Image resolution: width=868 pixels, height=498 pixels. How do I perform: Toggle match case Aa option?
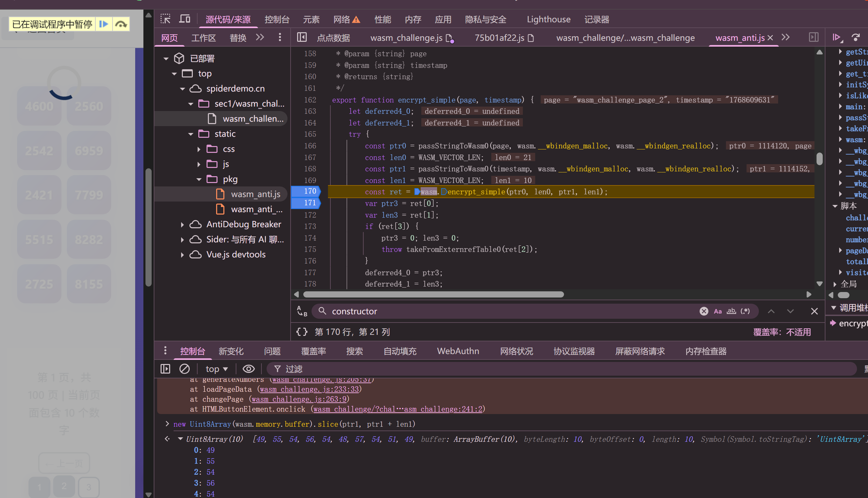718,311
